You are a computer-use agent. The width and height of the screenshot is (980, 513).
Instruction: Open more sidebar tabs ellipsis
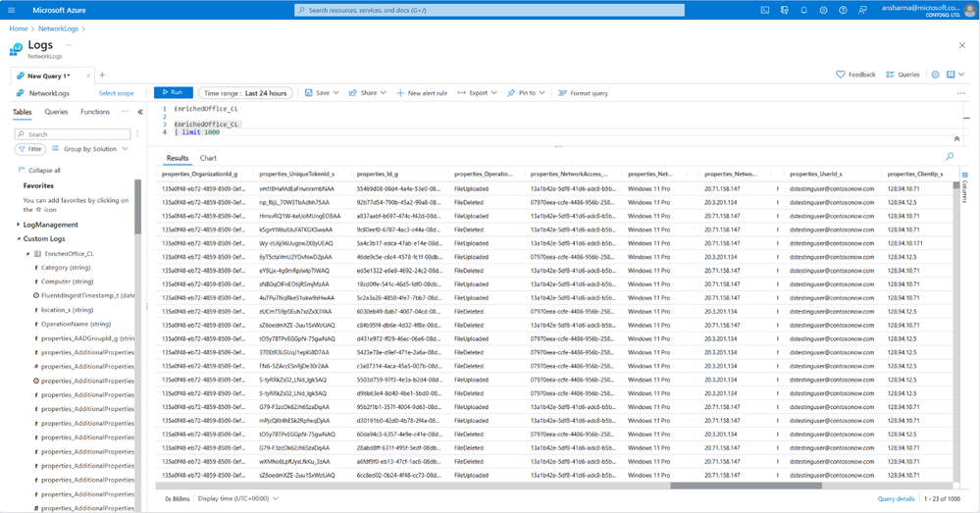(125, 111)
